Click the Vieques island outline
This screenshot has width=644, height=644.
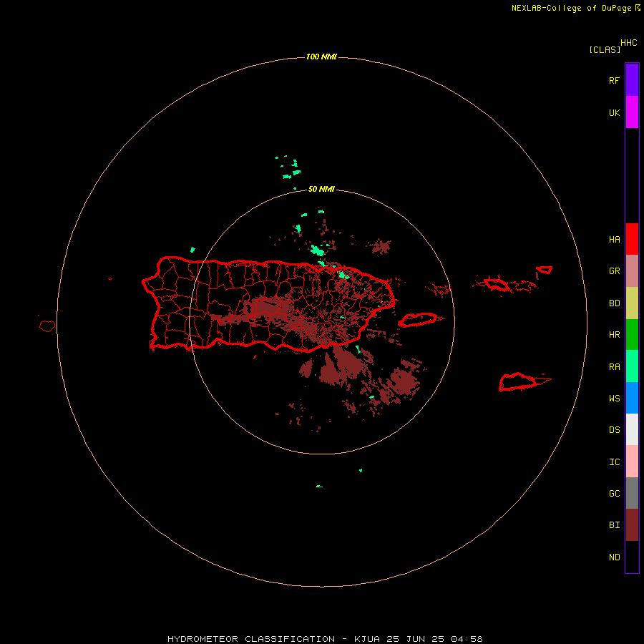point(420,320)
